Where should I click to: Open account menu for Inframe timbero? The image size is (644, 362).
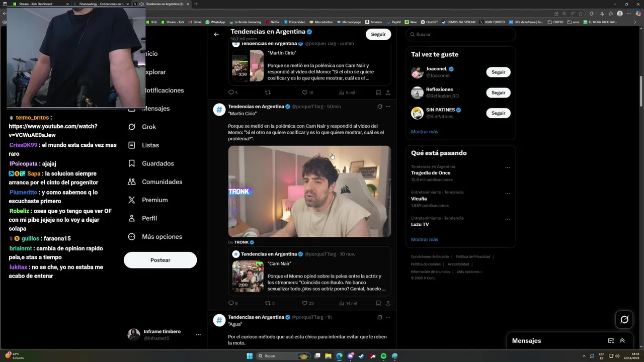click(198, 335)
